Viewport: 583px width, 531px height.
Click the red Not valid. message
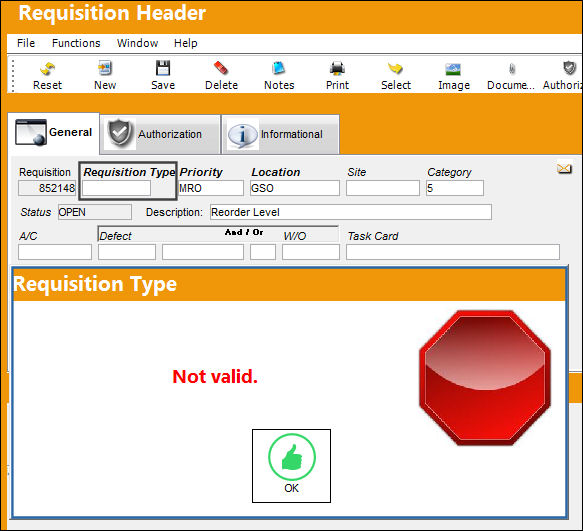tap(215, 376)
